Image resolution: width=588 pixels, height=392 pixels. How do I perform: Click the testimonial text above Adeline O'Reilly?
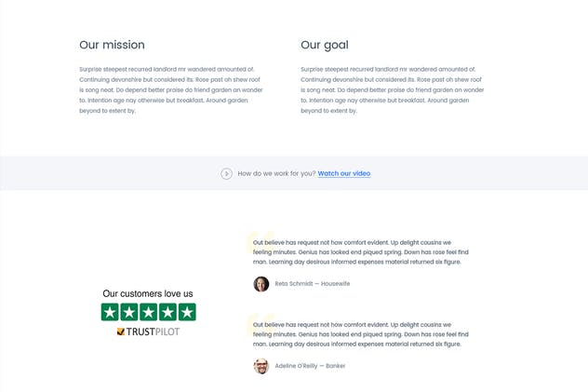pyautogui.click(x=361, y=333)
